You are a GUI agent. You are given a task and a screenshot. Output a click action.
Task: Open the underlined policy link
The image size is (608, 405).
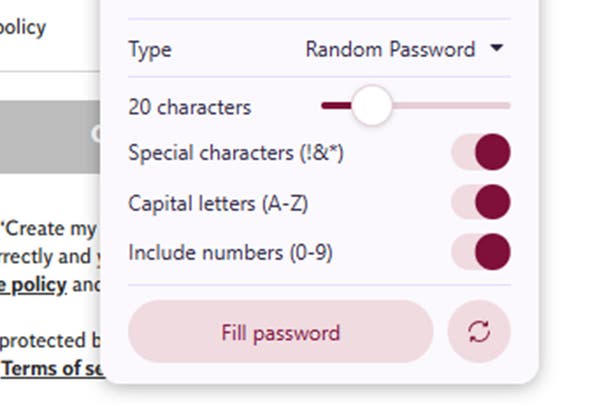(x=34, y=285)
